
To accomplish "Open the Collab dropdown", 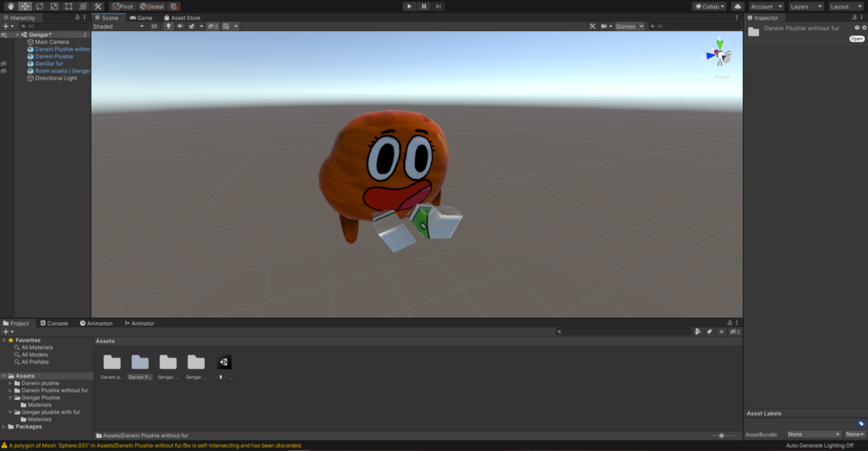I will coord(710,6).
